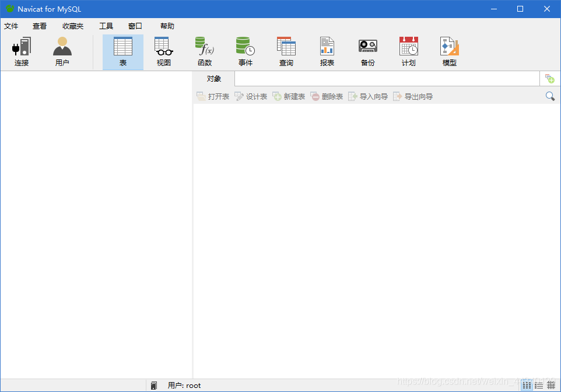Open the 文件 (File) menu
Viewport: 561px width, 392px height.
[x=11, y=26]
